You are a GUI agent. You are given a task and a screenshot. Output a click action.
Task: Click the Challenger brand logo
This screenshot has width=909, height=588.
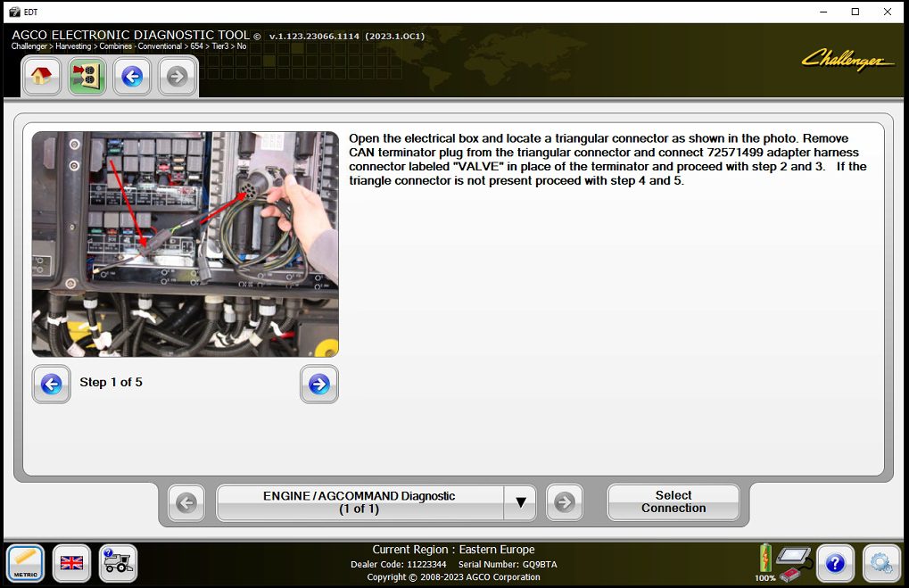tap(847, 60)
